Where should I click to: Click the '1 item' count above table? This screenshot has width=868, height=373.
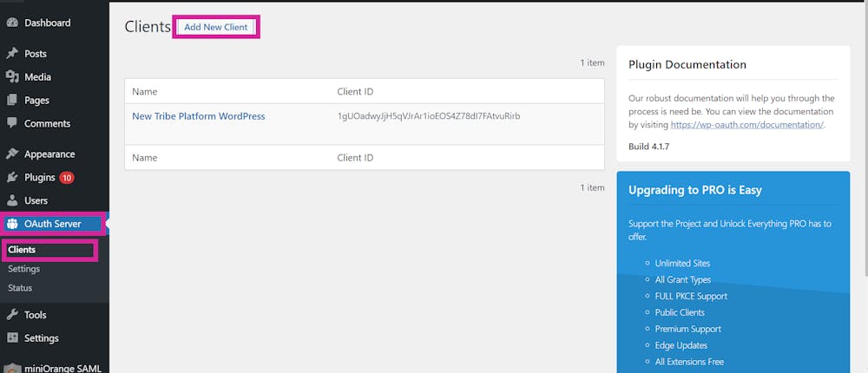[x=592, y=63]
